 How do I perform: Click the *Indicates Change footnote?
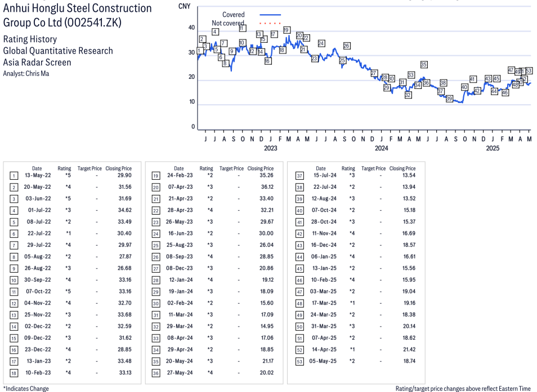(x=26, y=389)
